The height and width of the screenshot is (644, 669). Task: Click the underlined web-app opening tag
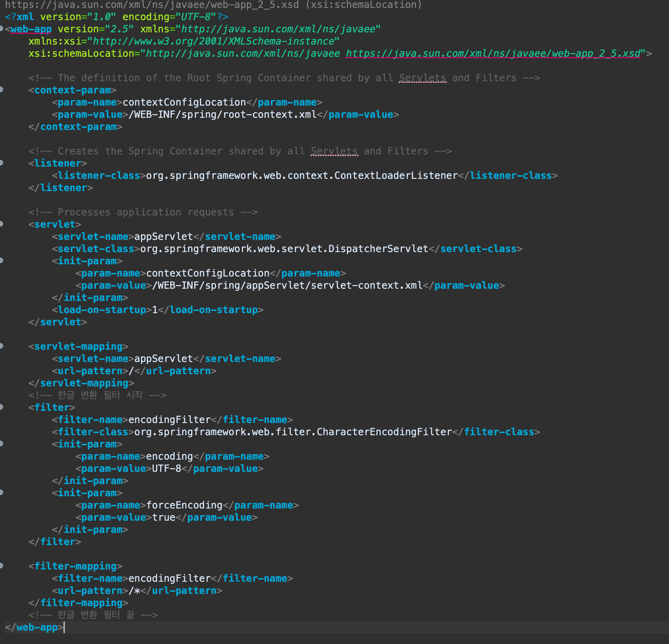point(31,29)
